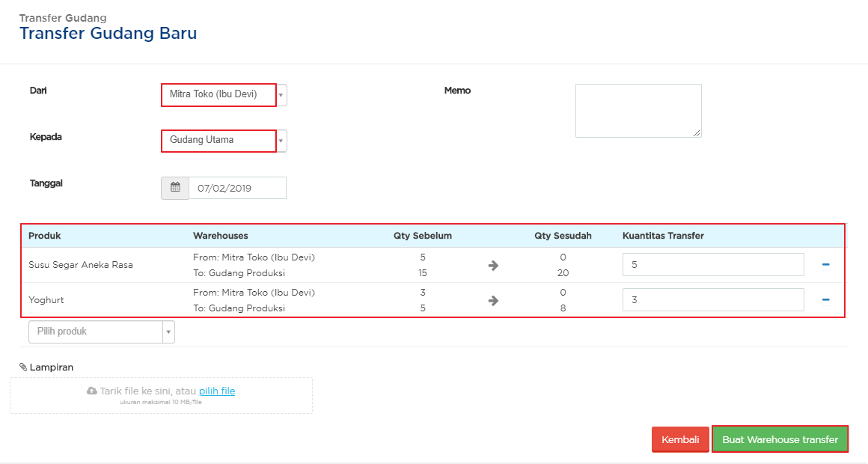Image resolution: width=868 pixels, height=464 pixels.
Task: Click the Kembali button
Action: coord(680,439)
